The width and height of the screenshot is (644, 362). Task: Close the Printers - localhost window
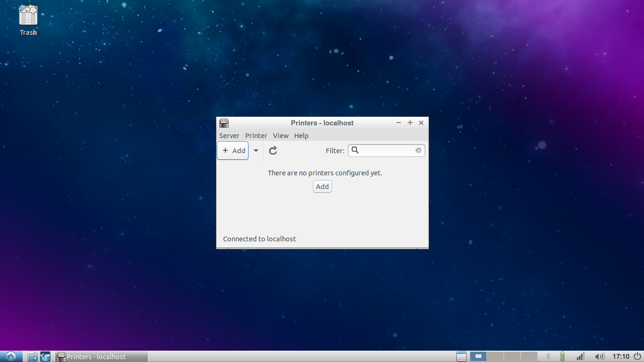point(421,123)
